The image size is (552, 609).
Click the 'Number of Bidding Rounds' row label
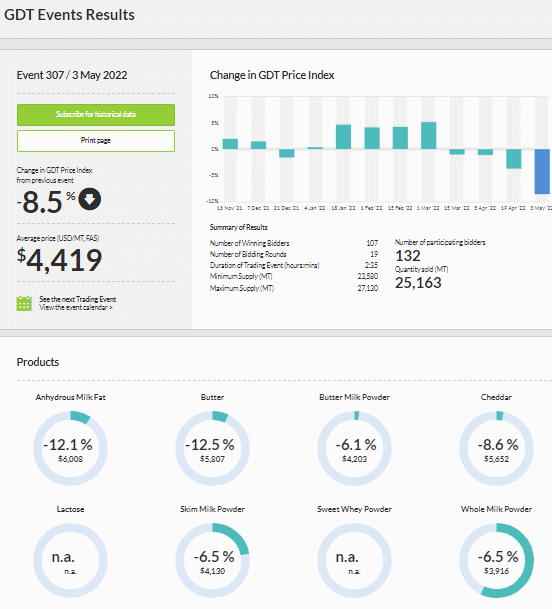coord(248,254)
